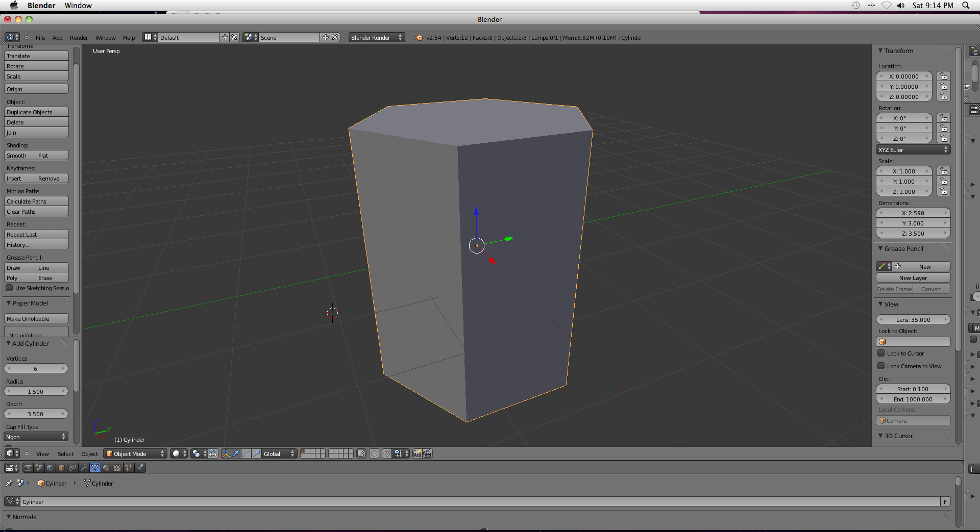
Task: Open the Physics tab icon
Action: pos(140,468)
